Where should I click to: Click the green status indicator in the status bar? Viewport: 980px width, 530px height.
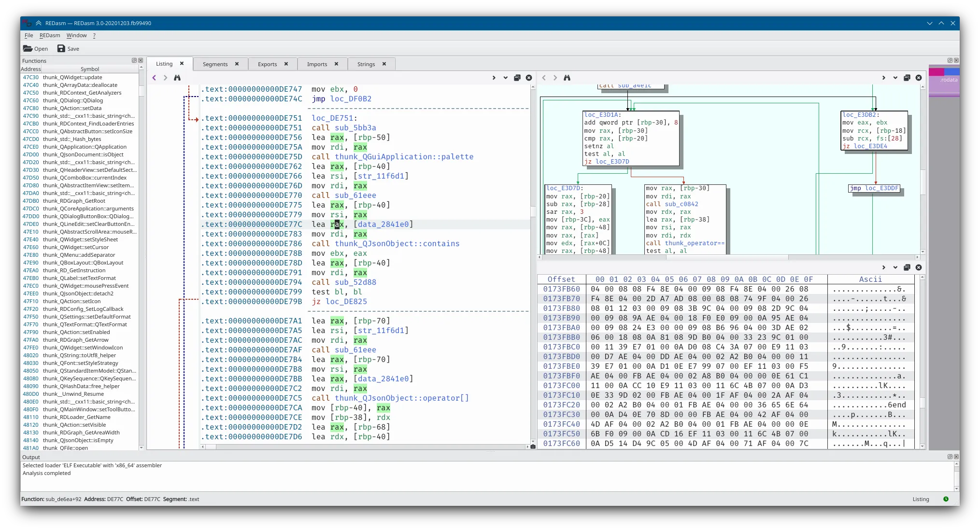[x=945, y=500]
